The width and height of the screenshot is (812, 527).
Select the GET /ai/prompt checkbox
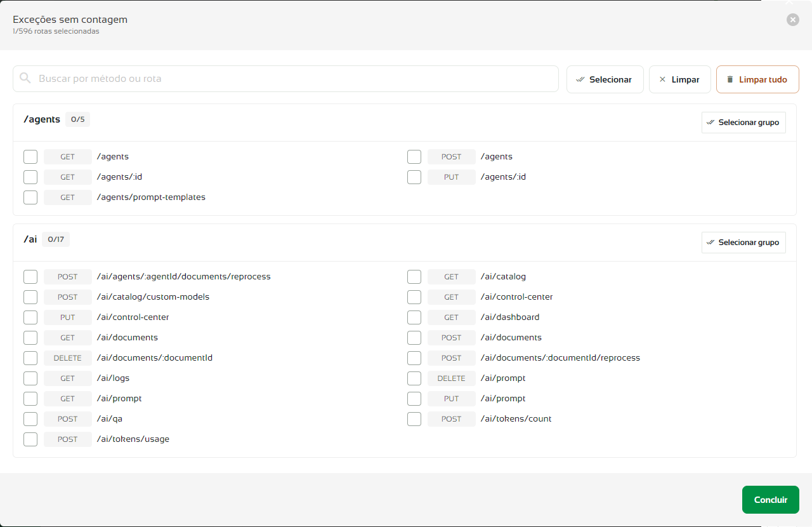(30, 399)
